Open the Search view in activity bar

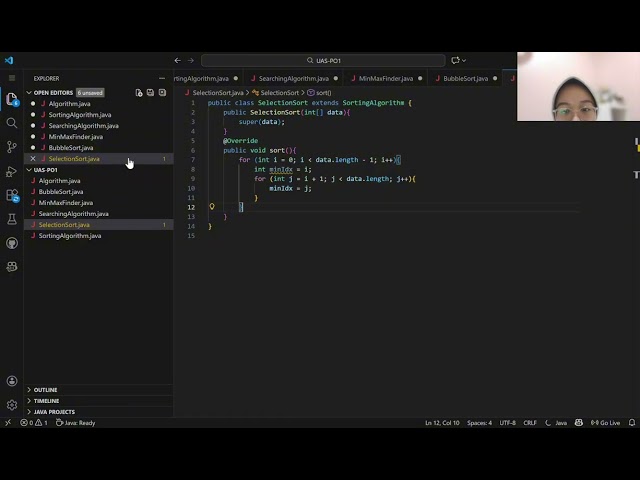pos(12,123)
